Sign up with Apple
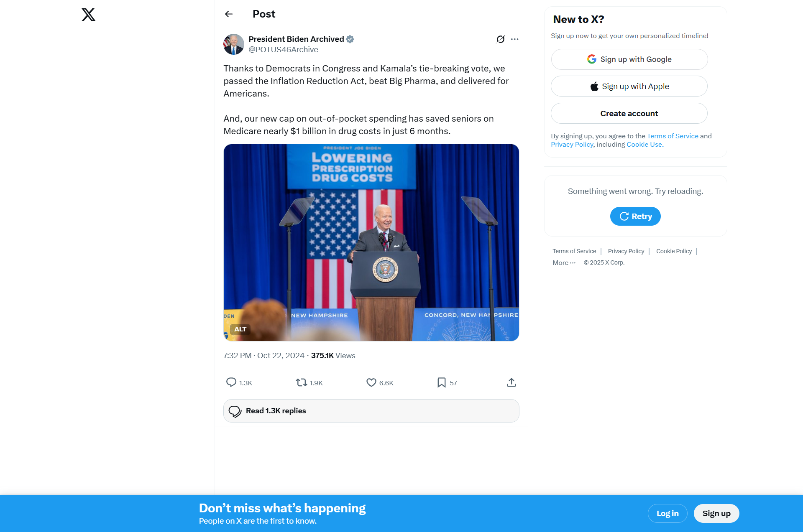Viewport: 803px width, 532px height. click(x=629, y=87)
